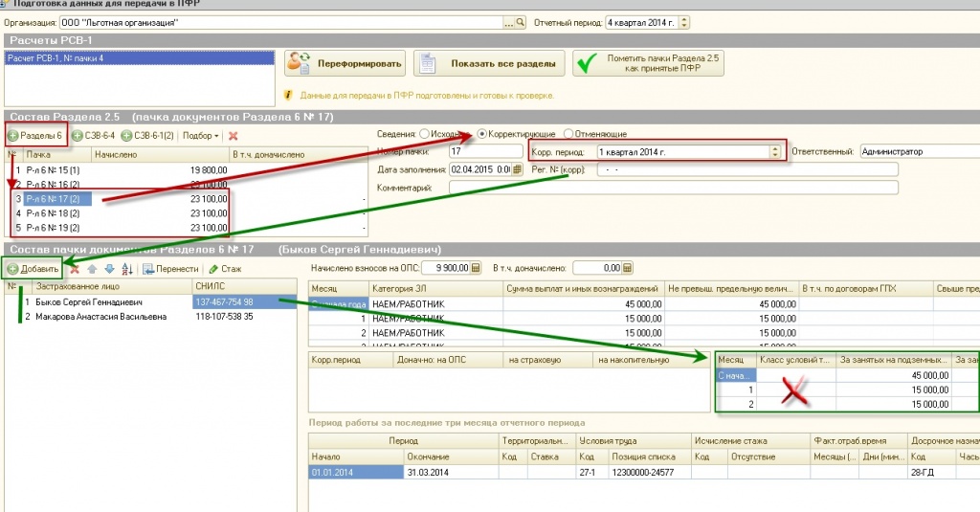Image resolution: width=980 pixels, height=512 pixels.
Task: Click the Ответственный field
Action: pyautogui.click(x=920, y=151)
